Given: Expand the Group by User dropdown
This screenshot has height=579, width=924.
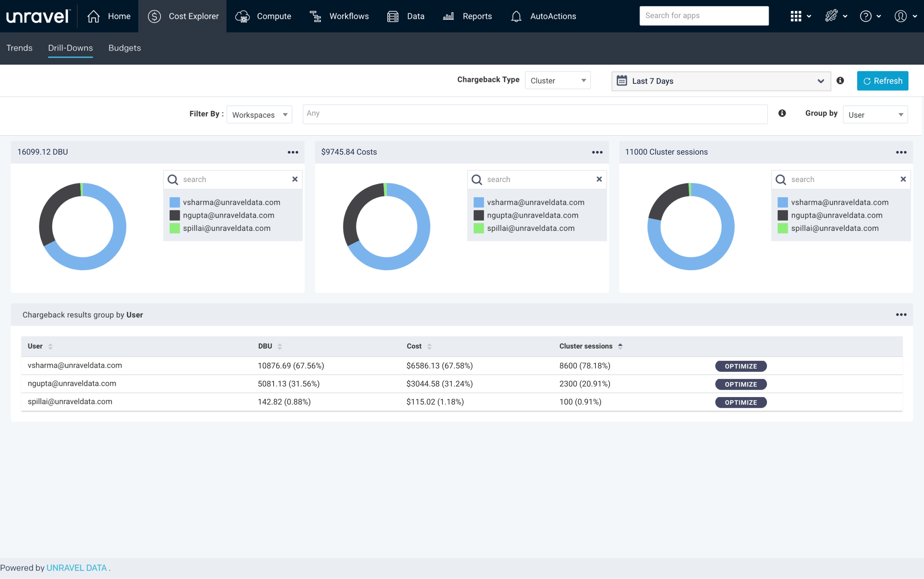Looking at the screenshot, I should [x=875, y=115].
